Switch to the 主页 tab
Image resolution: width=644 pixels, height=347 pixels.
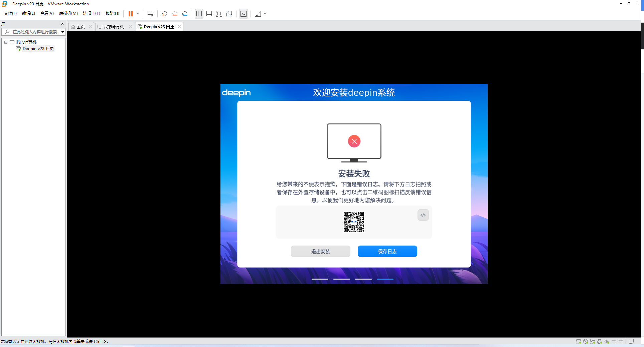pyautogui.click(x=81, y=27)
